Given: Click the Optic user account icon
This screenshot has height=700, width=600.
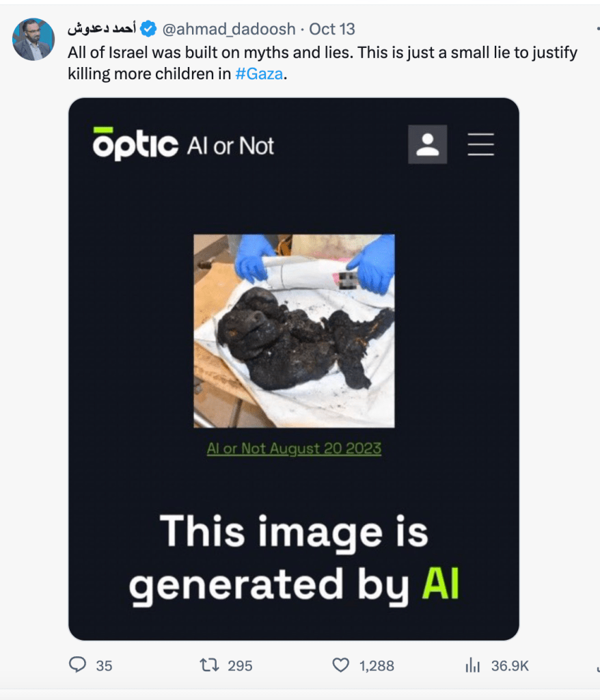Looking at the screenshot, I should [427, 144].
